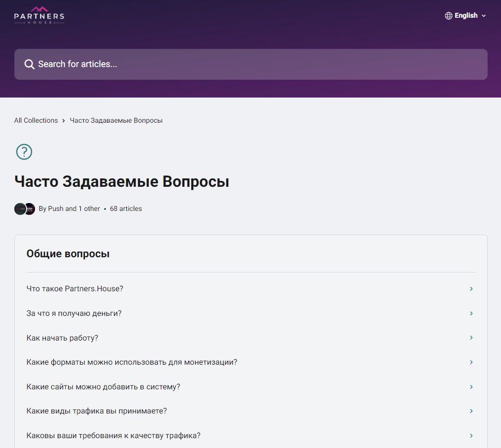Open article Что такое Partners.House?
Image resolution: width=501 pixels, height=448 pixels.
coord(251,289)
